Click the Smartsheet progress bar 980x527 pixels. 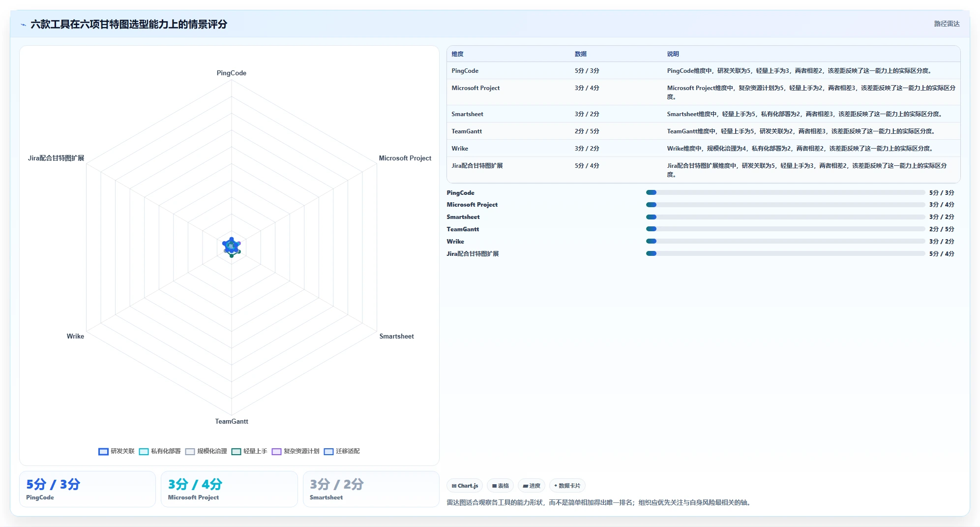pyautogui.click(x=785, y=217)
